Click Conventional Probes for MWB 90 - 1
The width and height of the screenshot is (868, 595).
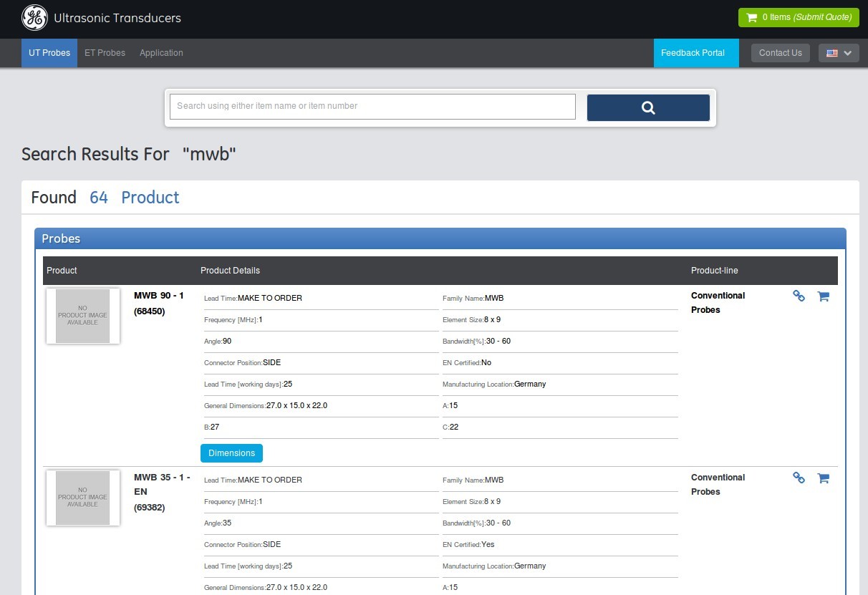718,303
